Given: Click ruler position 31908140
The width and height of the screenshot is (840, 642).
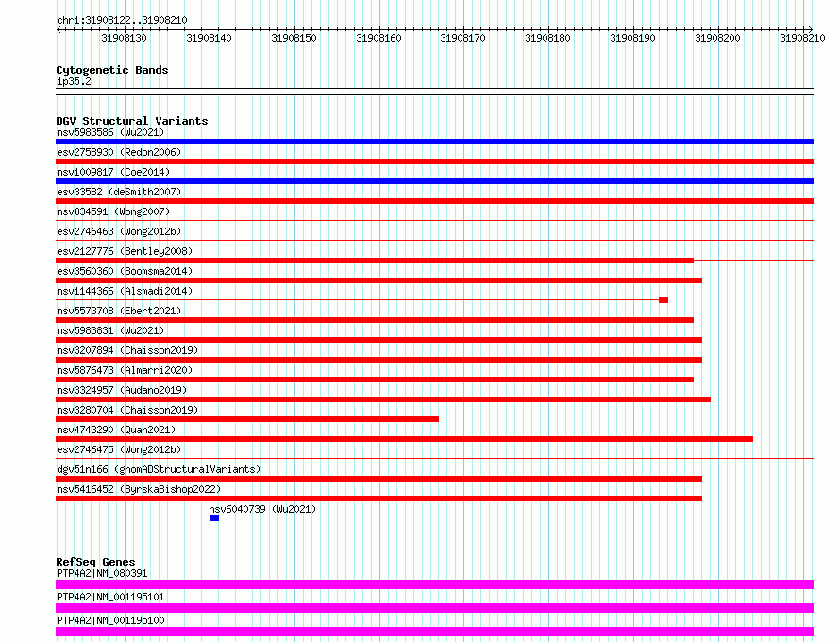Looking at the screenshot, I should pos(209,38).
